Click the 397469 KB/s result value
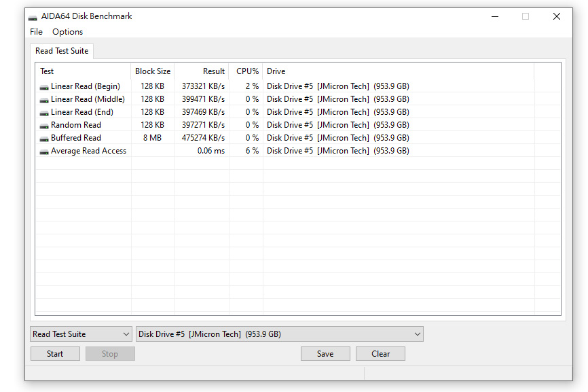The height and width of the screenshot is (392, 588). (x=203, y=112)
